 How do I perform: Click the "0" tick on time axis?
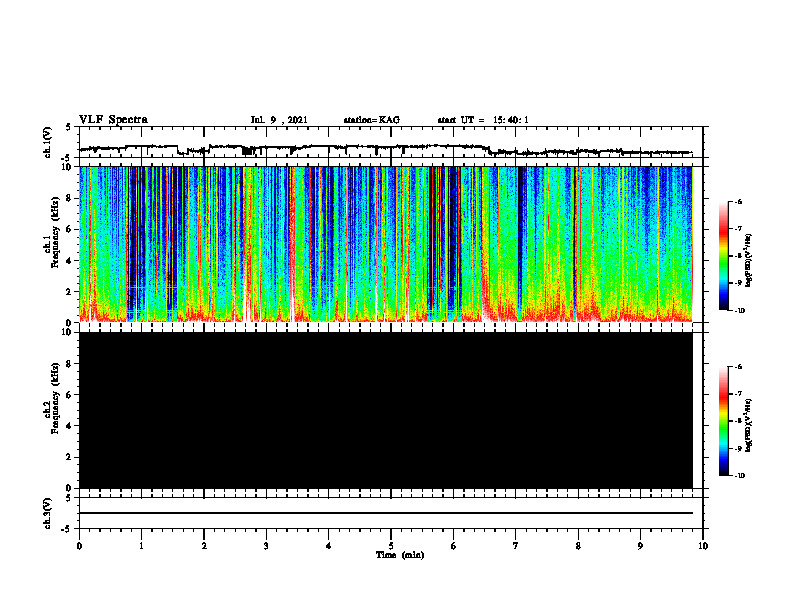coord(79,546)
